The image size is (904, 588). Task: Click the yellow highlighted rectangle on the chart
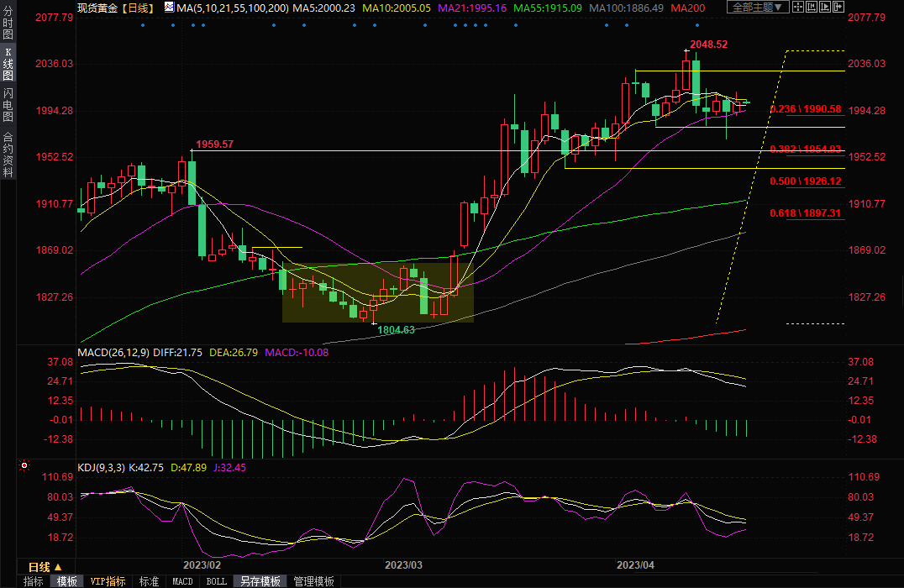(377, 292)
